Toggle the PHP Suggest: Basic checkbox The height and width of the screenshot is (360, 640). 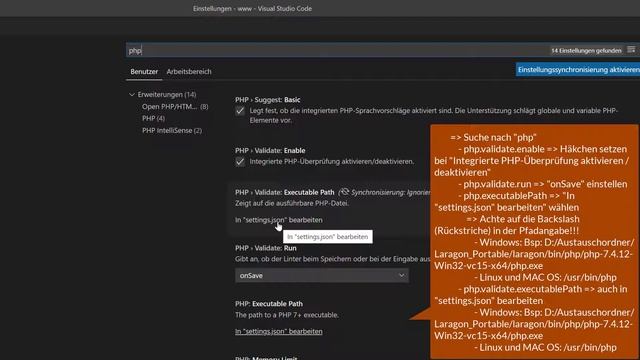(x=240, y=111)
